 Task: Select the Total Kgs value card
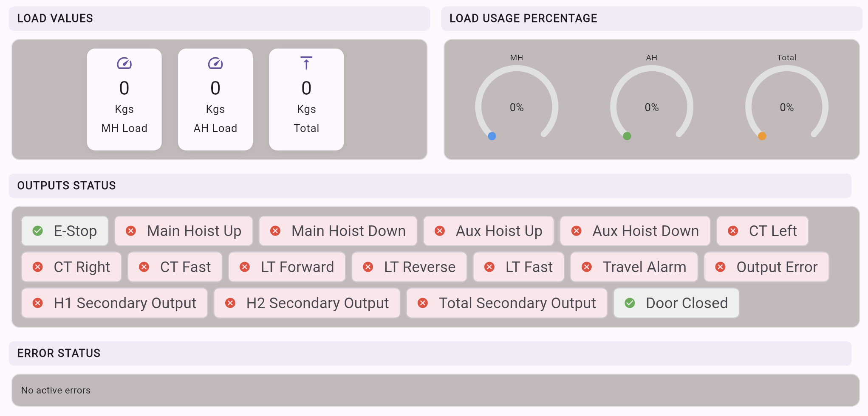coord(306,99)
